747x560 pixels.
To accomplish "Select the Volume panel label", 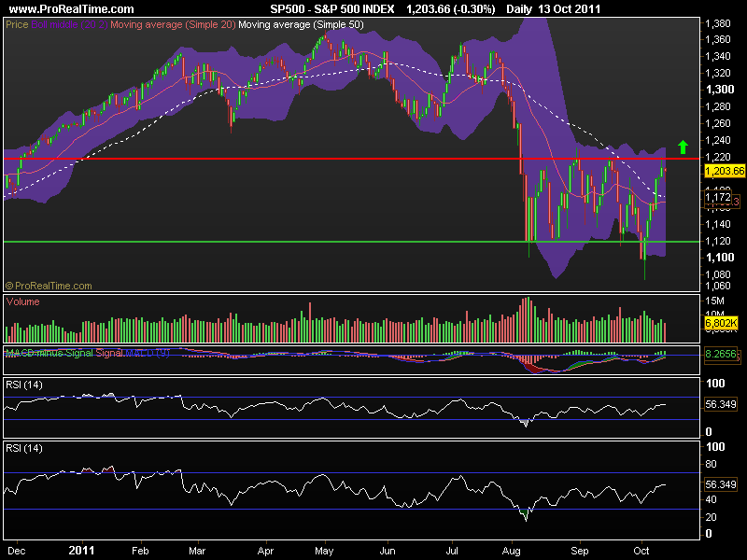I will (22, 301).
